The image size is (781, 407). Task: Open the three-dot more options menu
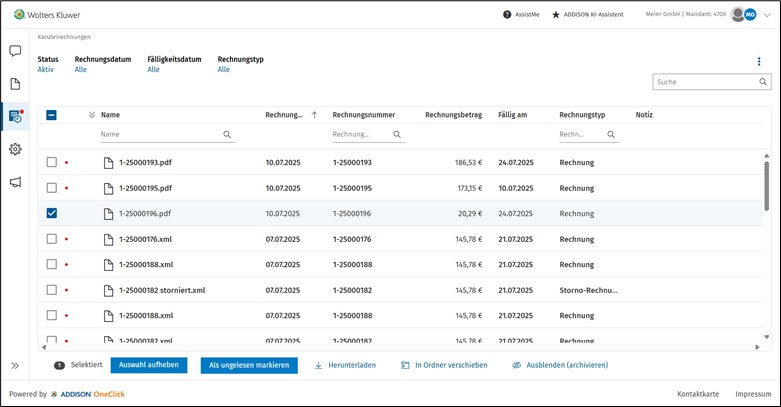(x=759, y=61)
